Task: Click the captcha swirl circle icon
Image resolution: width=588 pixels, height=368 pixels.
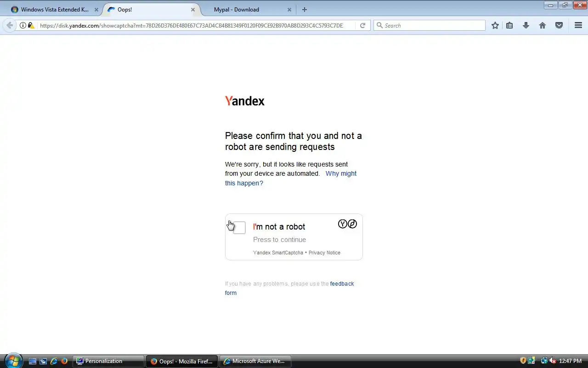Action: coord(352,224)
